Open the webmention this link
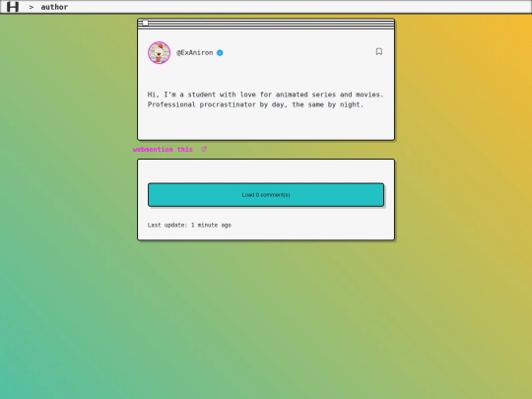Image resolution: width=532 pixels, height=399 pixels. [x=163, y=150]
